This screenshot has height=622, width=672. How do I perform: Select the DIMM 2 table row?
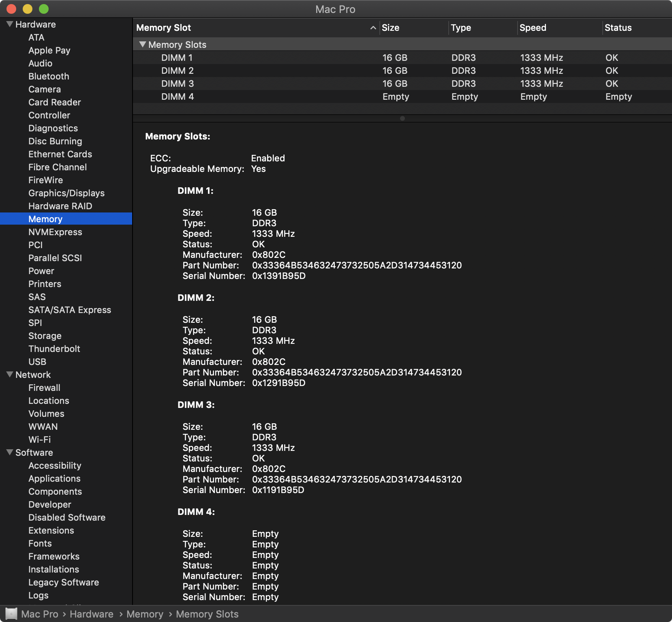402,71
